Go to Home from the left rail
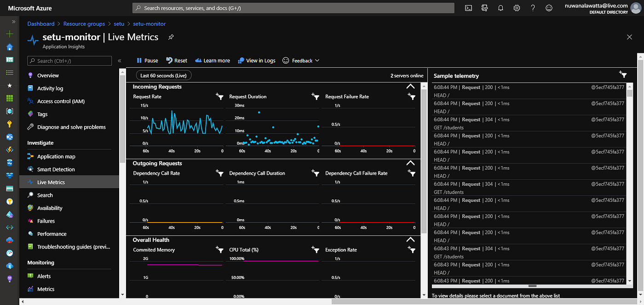Screen dimensions: 644x305 [10, 47]
